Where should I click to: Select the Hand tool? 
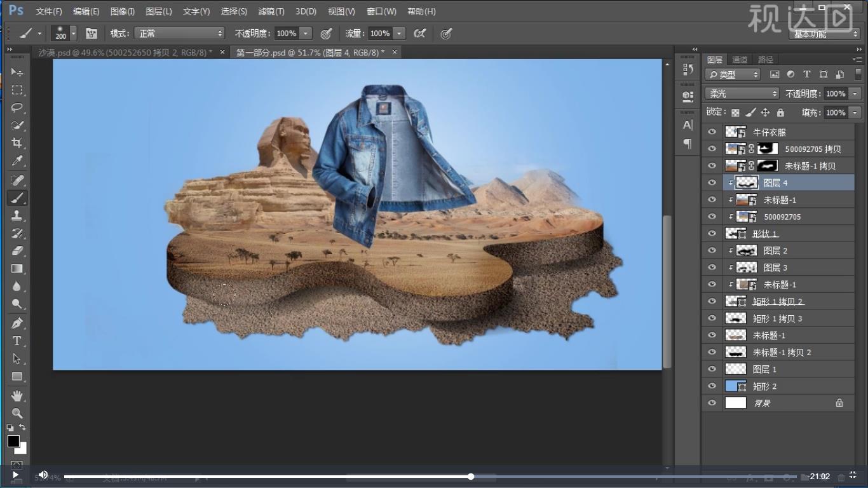[x=17, y=395]
